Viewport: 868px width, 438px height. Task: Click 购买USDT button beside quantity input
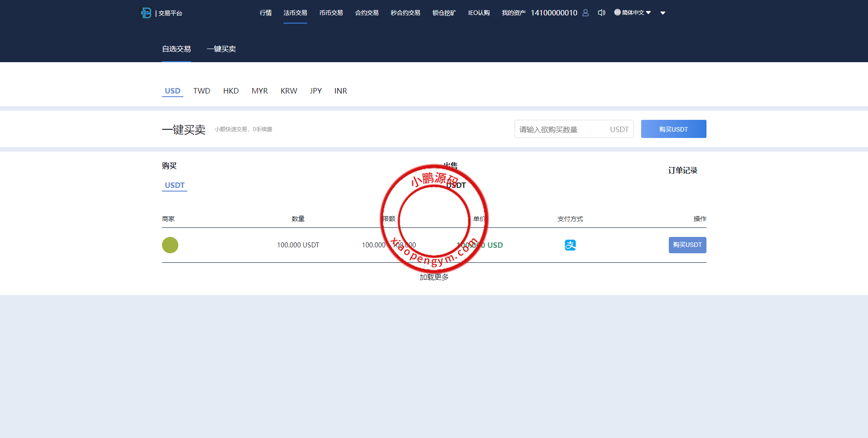pos(673,129)
